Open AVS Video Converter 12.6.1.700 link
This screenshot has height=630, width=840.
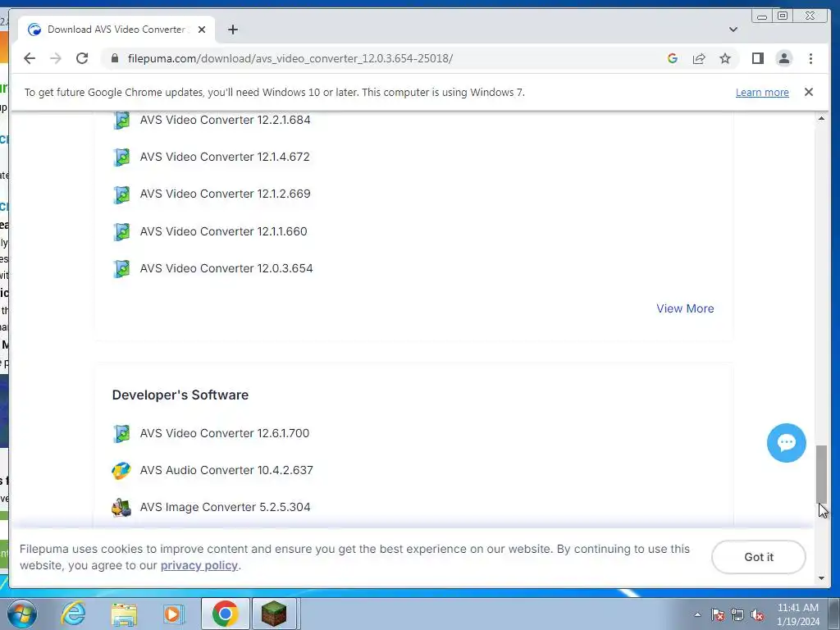coord(225,433)
